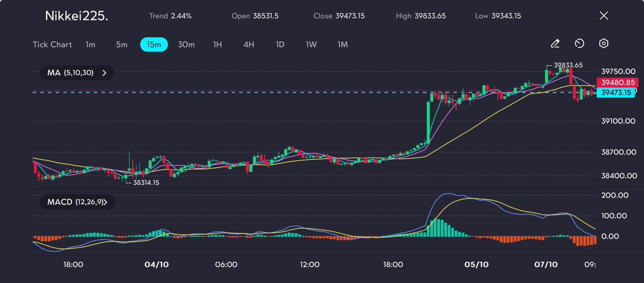Select the 1D daily timeframe

(280, 44)
